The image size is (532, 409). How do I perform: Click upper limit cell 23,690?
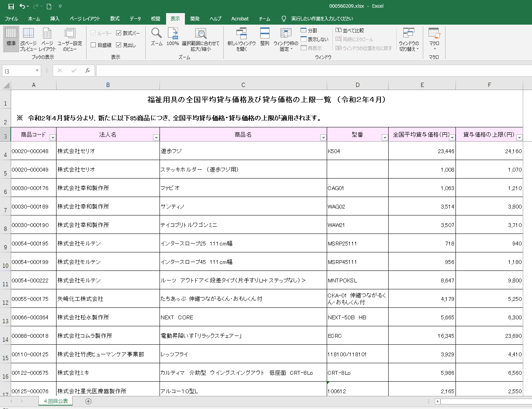pyautogui.click(x=489, y=336)
